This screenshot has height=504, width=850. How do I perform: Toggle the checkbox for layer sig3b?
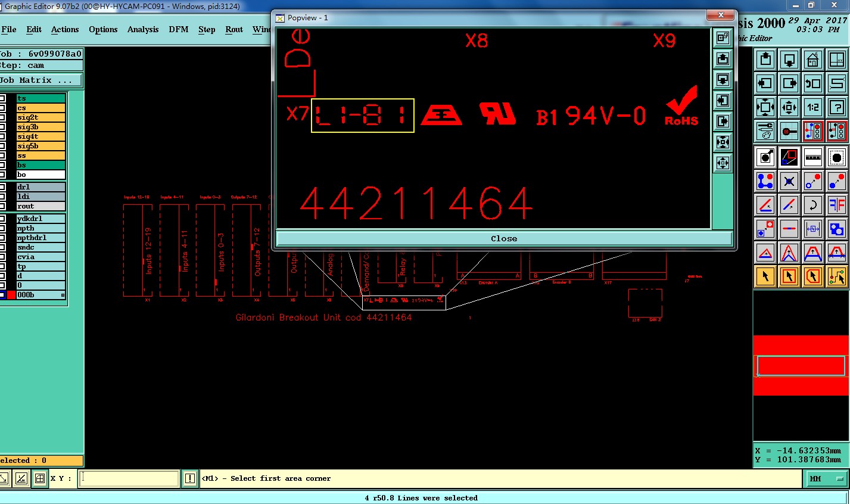point(2,127)
